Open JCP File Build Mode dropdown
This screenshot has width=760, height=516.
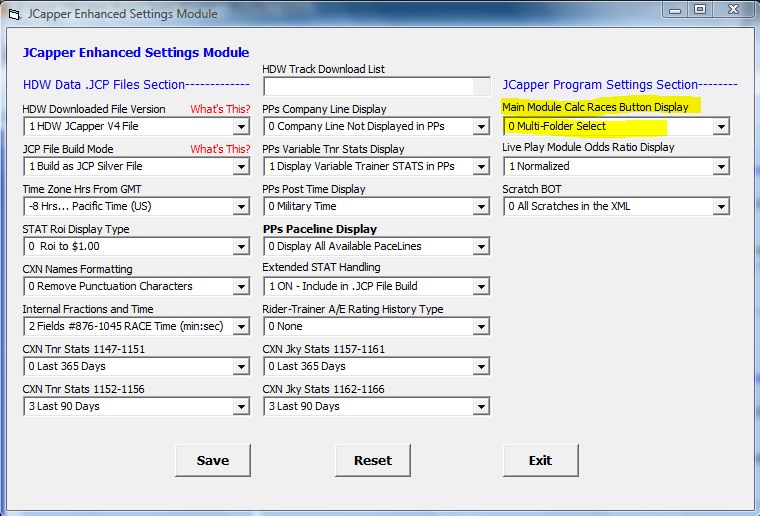click(241, 167)
